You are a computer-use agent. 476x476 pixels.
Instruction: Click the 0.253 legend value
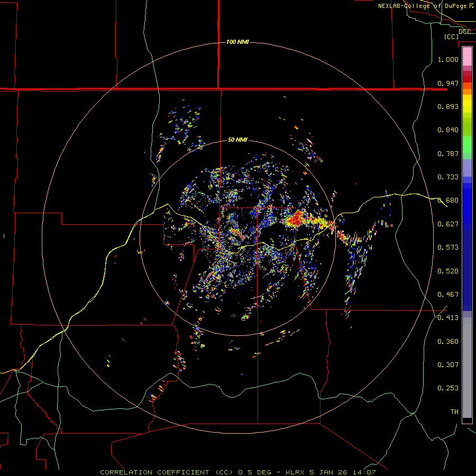click(448, 388)
